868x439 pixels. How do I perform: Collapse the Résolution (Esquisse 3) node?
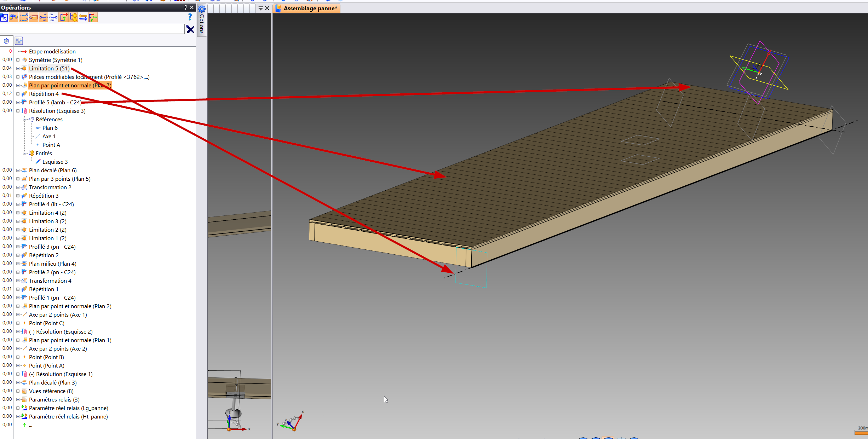tap(18, 111)
